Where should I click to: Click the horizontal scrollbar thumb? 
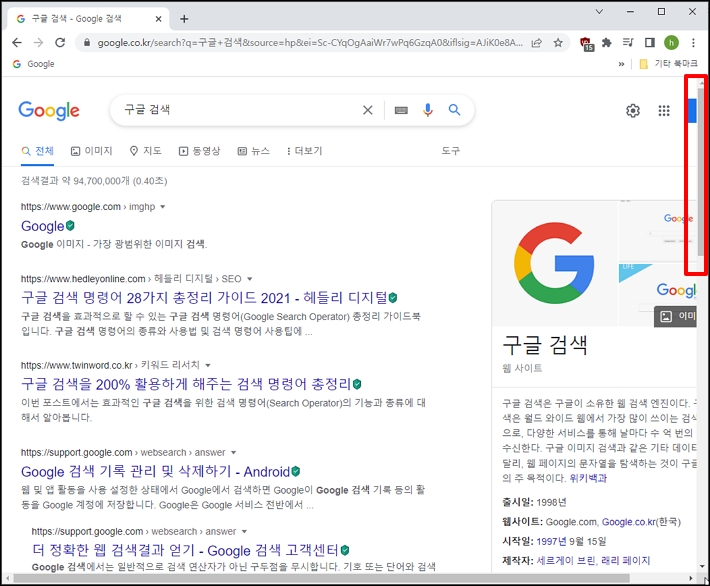(321, 578)
